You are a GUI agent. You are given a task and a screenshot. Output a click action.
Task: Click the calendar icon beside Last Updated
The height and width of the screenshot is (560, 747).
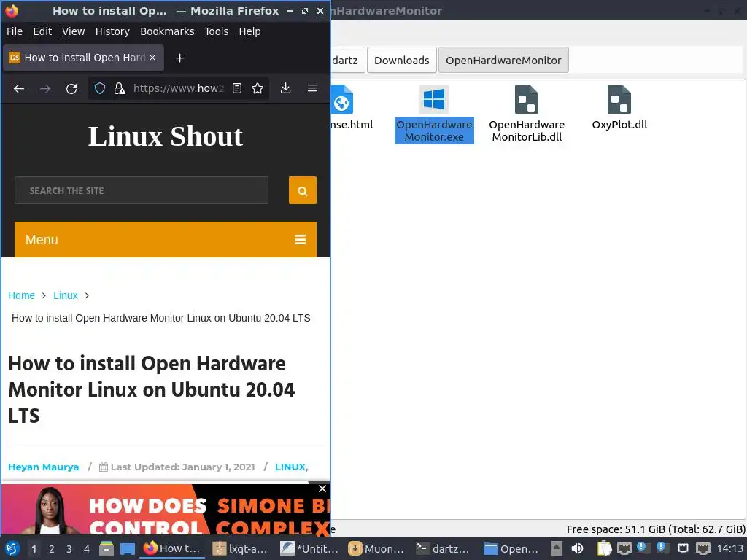point(104,467)
